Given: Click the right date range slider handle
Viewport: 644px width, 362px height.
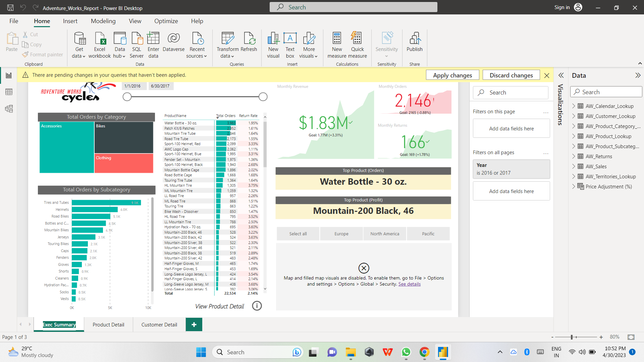Looking at the screenshot, I should pos(263,97).
